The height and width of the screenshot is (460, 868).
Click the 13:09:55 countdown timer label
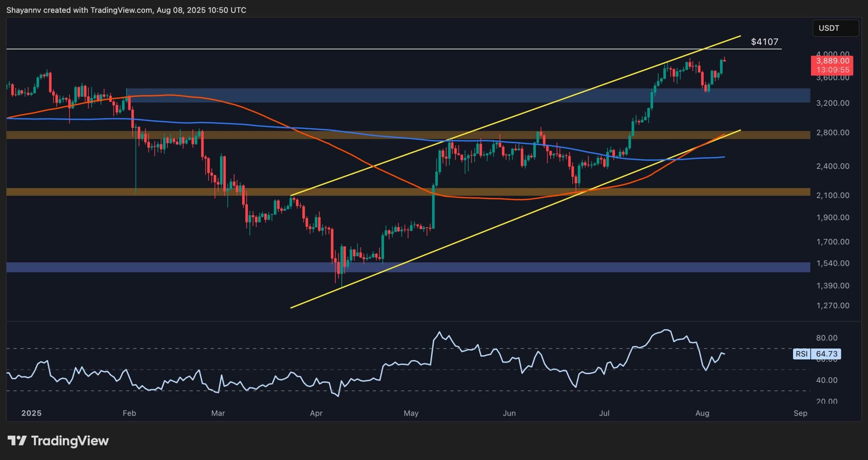[x=832, y=70]
